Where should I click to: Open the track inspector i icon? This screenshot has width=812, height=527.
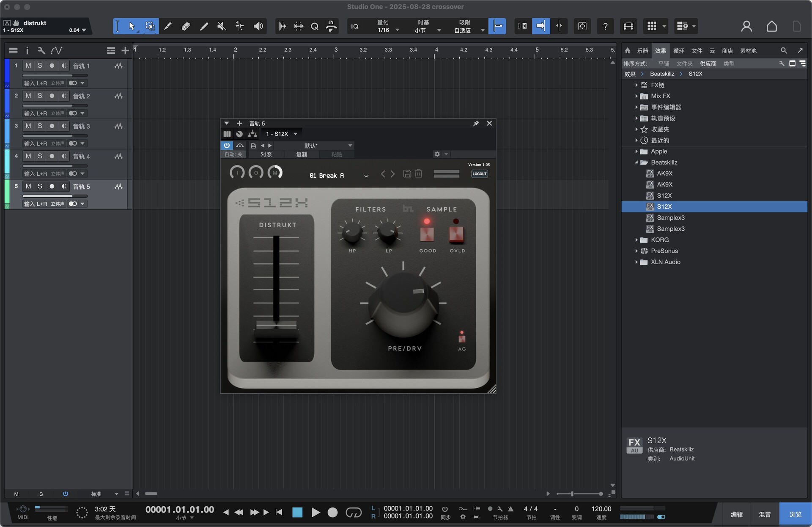[x=27, y=51]
